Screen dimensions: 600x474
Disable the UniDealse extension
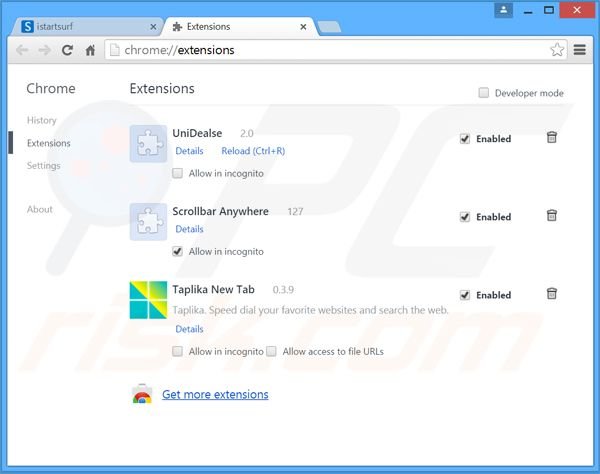pyautogui.click(x=465, y=139)
